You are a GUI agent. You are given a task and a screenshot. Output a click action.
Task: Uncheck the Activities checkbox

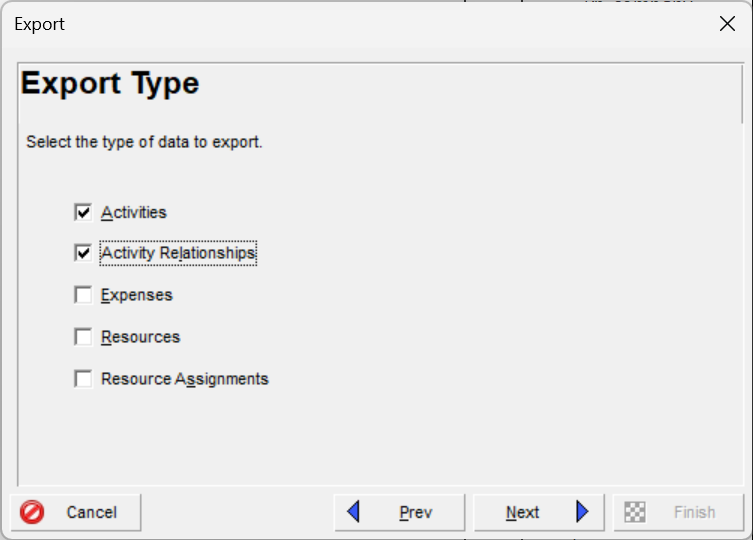tap(83, 212)
